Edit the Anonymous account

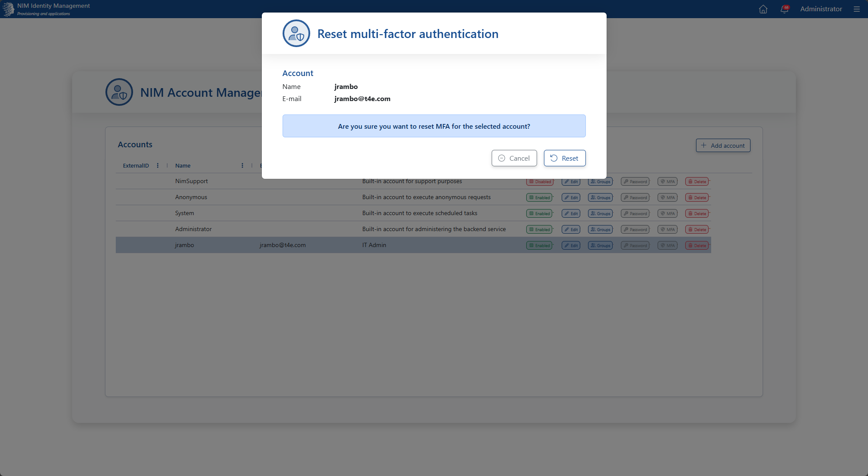coord(571,197)
